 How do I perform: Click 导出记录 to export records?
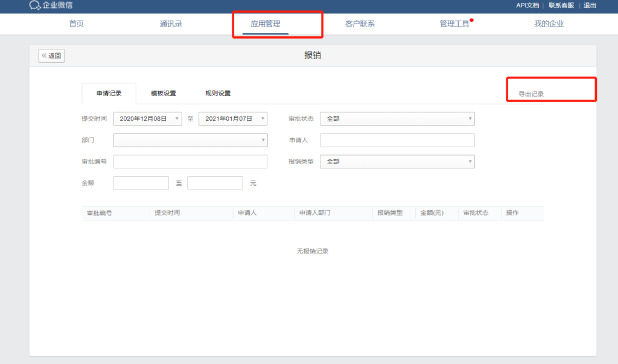coord(531,94)
